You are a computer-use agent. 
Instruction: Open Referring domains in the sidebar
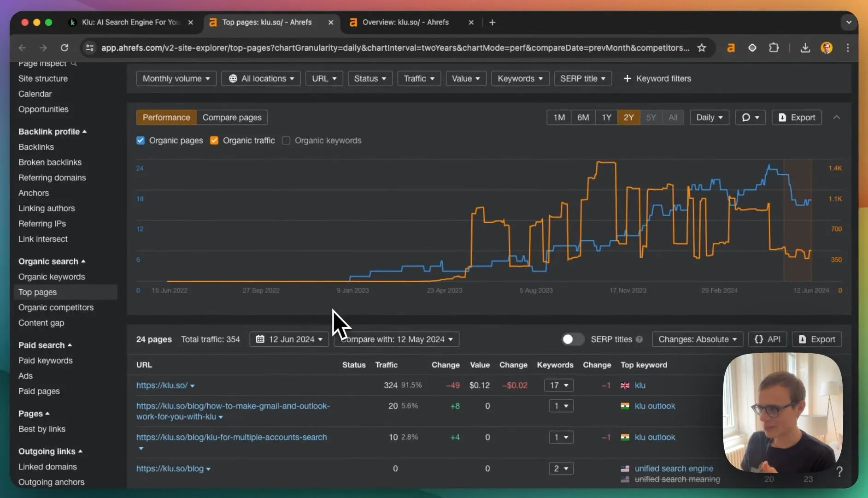click(x=52, y=178)
